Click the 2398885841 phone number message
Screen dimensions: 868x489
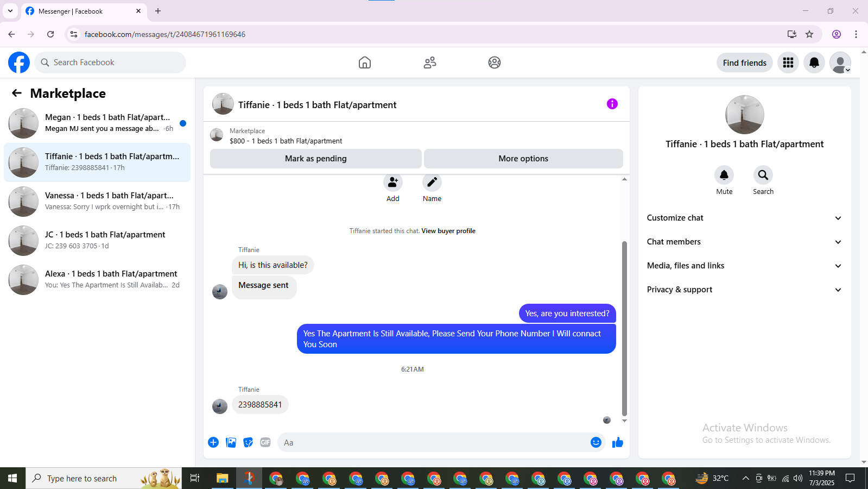[x=260, y=405]
